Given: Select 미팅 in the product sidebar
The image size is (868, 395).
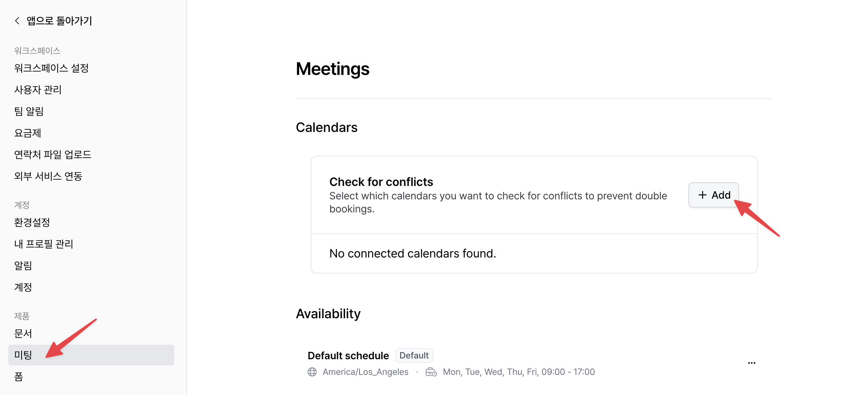Looking at the screenshot, I should click(23, 355).
